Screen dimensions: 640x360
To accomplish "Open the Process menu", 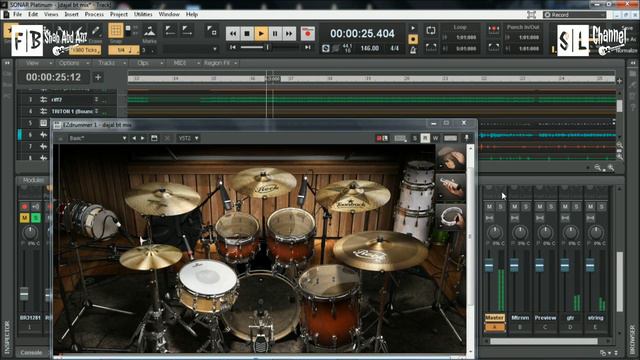I will point(94,14).
